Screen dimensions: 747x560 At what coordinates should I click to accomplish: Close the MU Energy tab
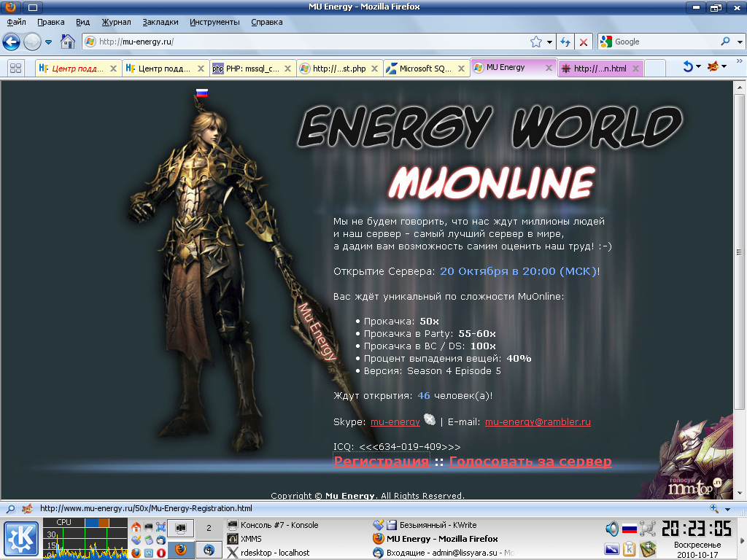point(549,68)
